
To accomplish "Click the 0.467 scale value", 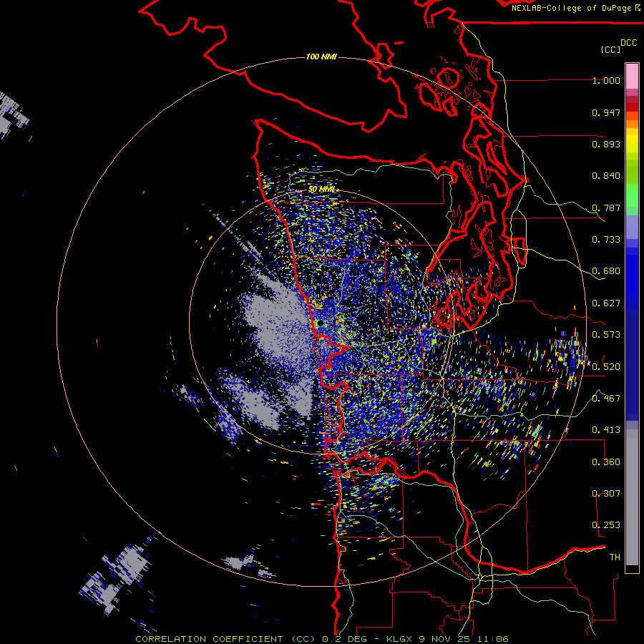I will click(606, 398).
